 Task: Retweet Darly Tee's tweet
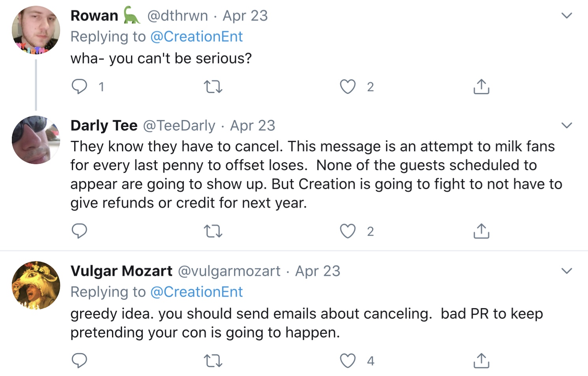coord(213,231)
